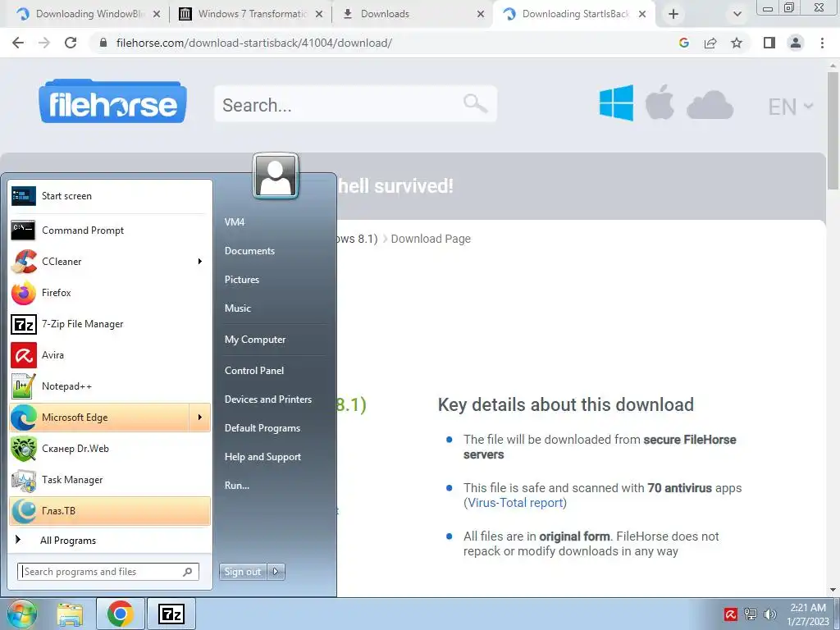Select the Windows platform icon on FileHorse

[616, 103]
